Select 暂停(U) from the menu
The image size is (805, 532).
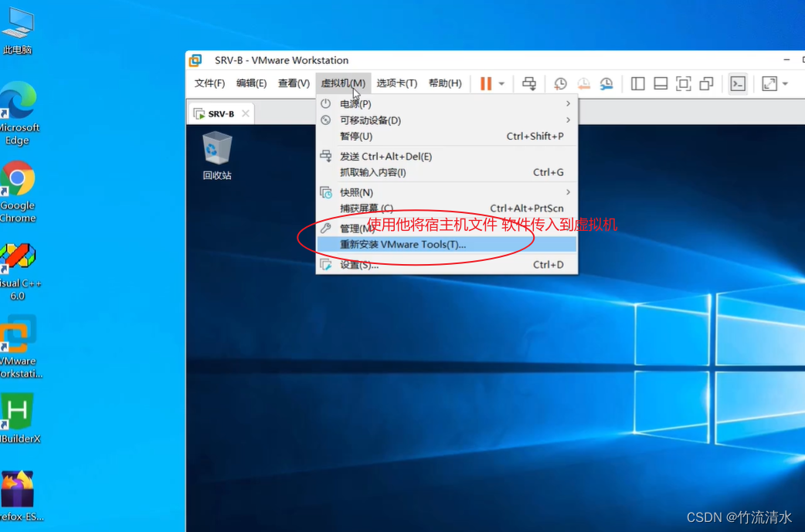click(447, 136)
